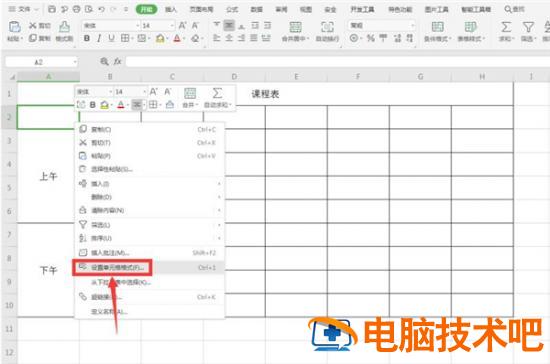Expand Clear Contents (清除内容) submenu in context menu
Viewport: 550px width, 364px height.
point(150,210)
